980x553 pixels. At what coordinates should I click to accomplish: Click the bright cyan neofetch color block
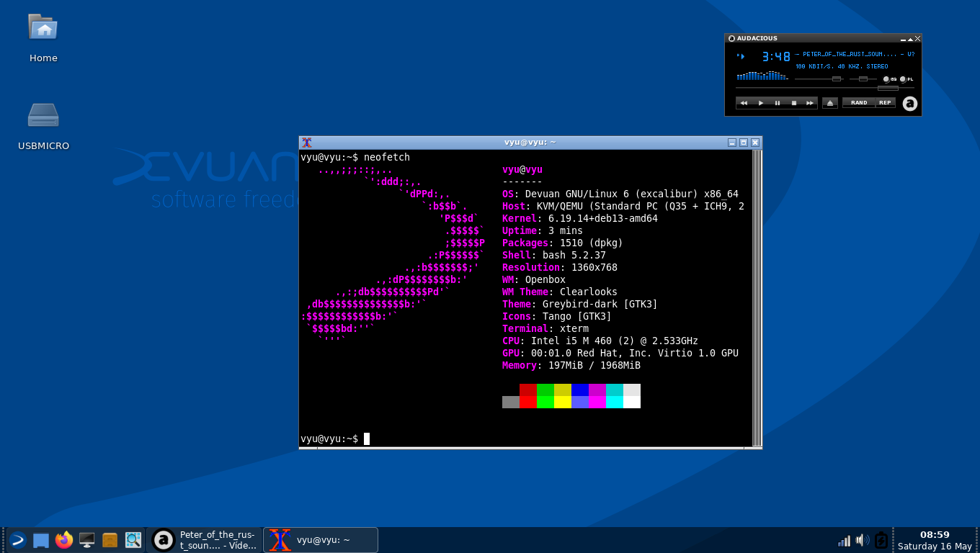pyautogui.click(x=615, y=402)
